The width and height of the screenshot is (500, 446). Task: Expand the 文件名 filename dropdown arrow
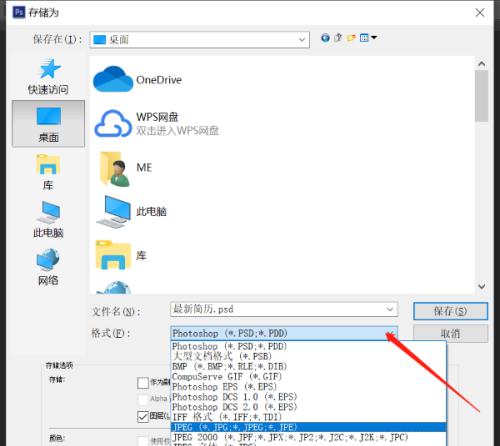390,309
